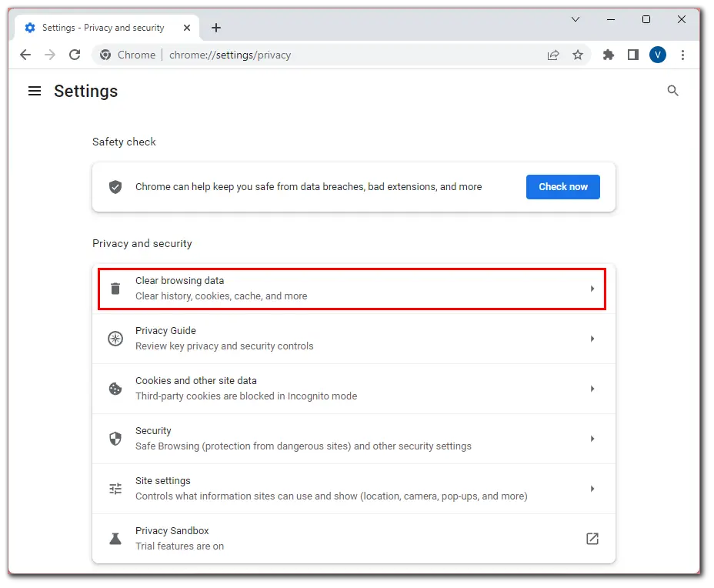This screenshot has height=588, width=714.
Task: Open the hamburger main menu beside Settings
Action: coord(35,91)
